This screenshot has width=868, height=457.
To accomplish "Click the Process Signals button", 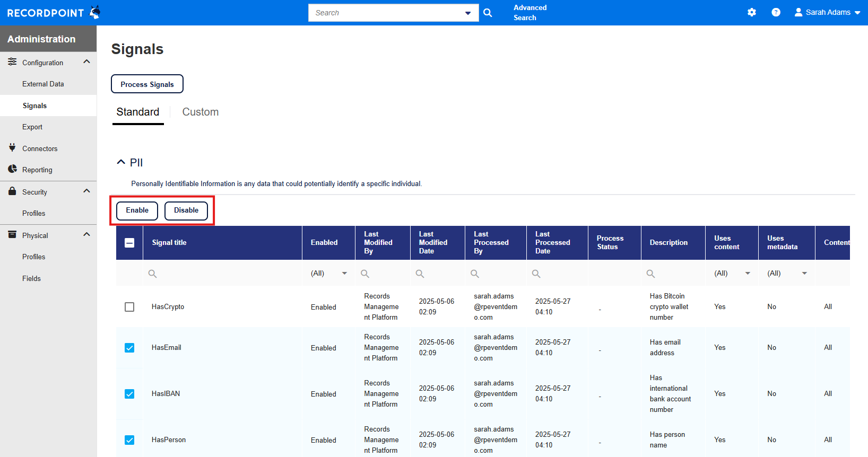I will [147, 84].
